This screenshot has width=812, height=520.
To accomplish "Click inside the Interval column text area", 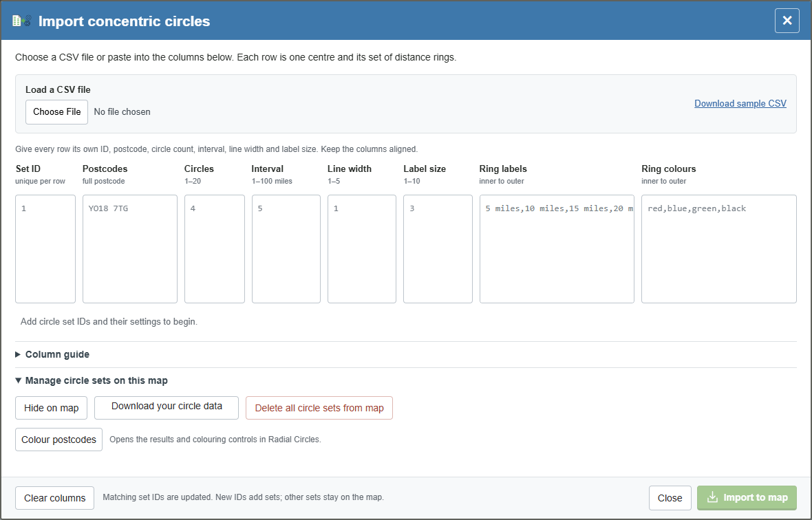I will (286, 249).
